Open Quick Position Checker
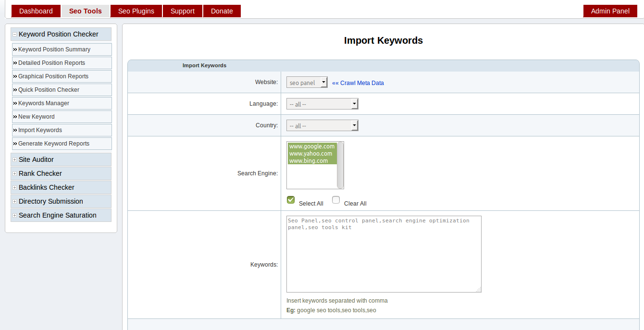 (62, 90)
